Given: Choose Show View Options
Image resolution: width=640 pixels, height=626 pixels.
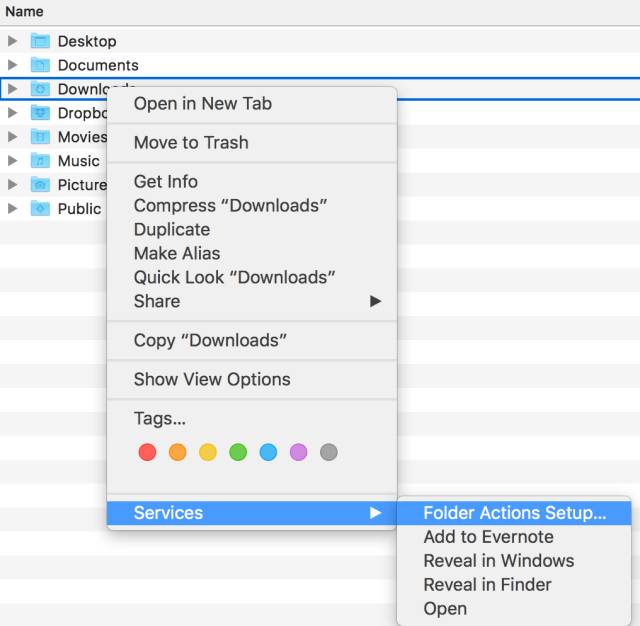Looking at the screenshot, I should click(x=252, y=379).
